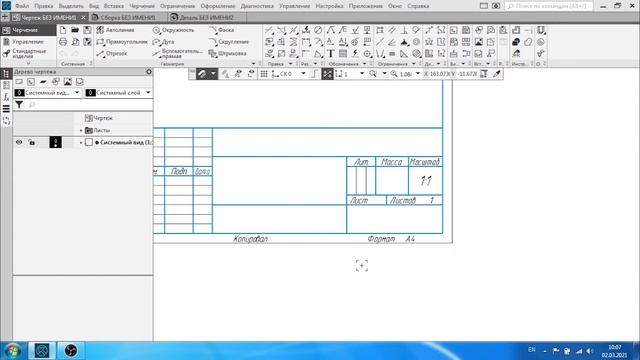The image size is (640, 360).
Task: Open drawing tree settings gear icon
Action: coord(149,72)
